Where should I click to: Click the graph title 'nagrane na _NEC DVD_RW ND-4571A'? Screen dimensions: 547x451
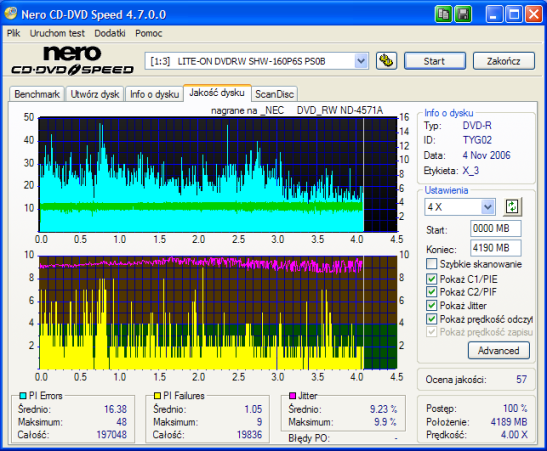(x=297, y=111)
